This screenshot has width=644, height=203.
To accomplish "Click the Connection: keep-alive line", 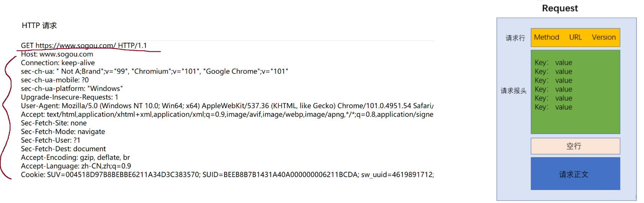I will coord(58,63).
